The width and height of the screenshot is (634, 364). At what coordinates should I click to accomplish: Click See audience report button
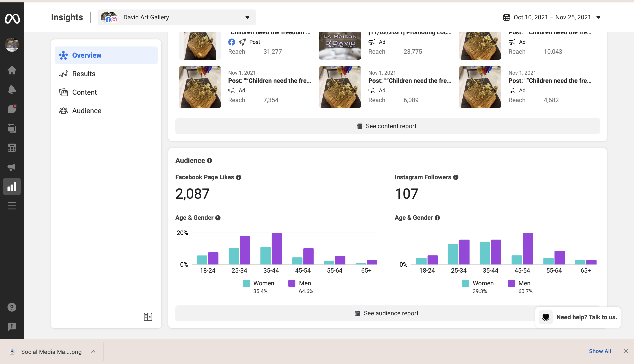(x=387, y=313)
